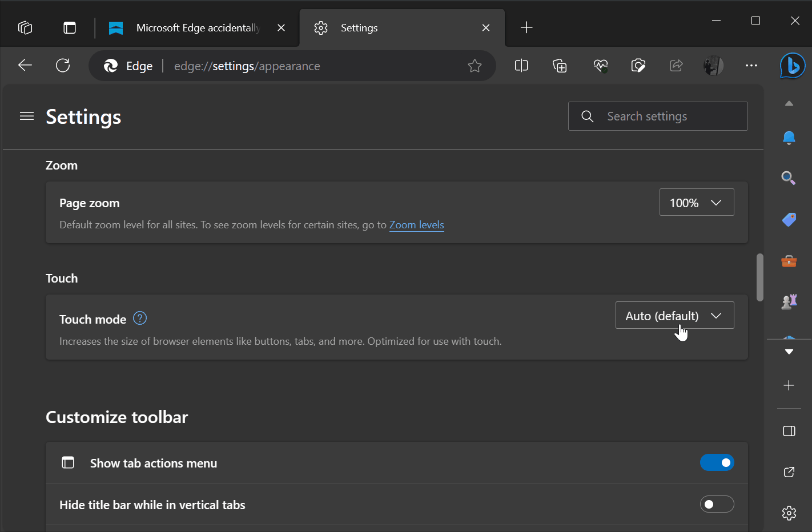Open Tools from the sidebar
This screenshot has height=532, width=812.
(x=789, y=261)
